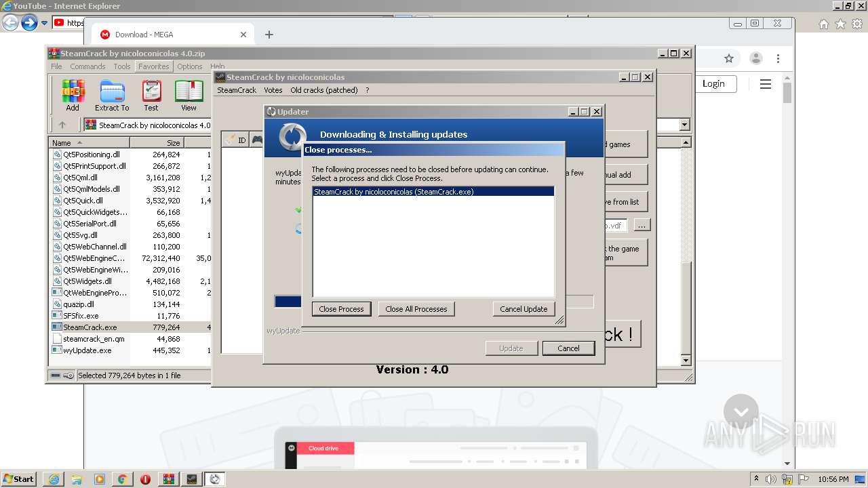Screen dimensions: 868x488
Task: Open the Chrome taskbar icon
Action: pos(122,479)
